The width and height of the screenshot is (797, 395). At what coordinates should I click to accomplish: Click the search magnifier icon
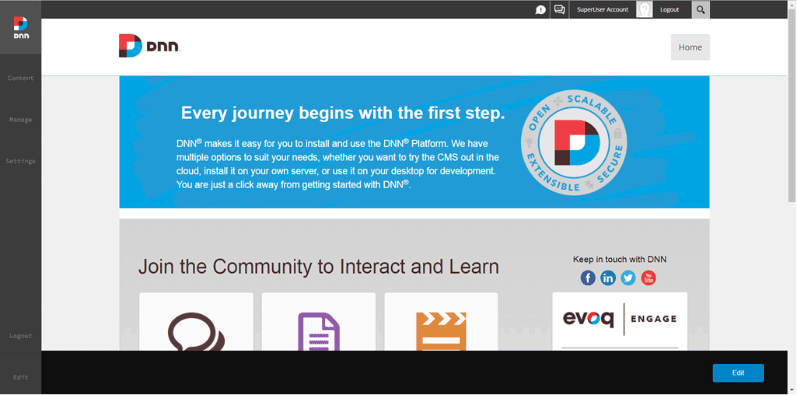701,10
